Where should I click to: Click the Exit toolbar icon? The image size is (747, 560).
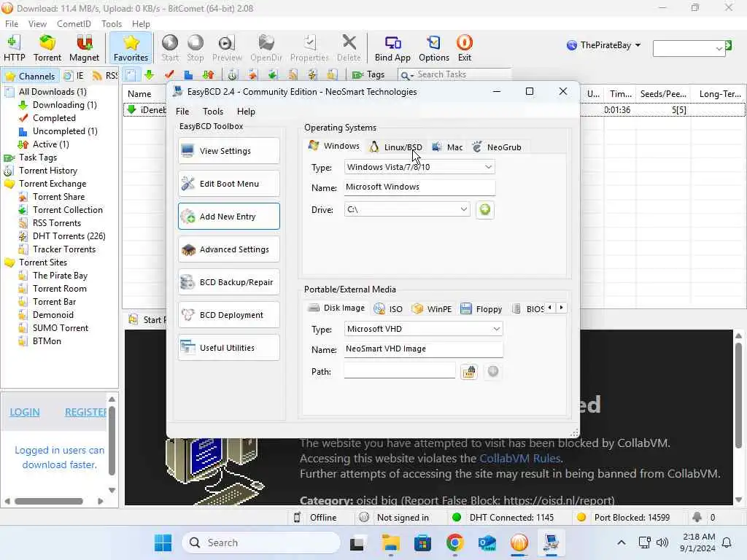[465, 48]
